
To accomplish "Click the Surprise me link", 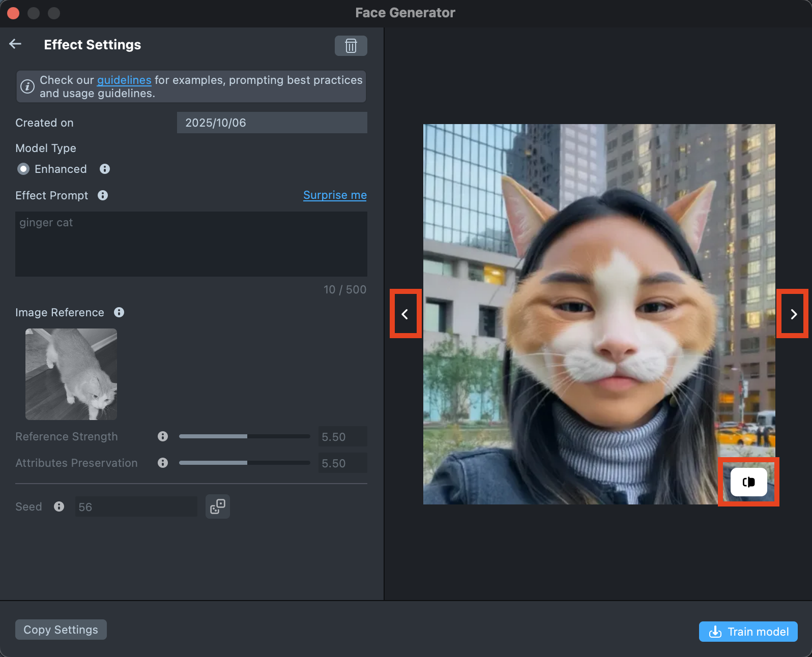I will 335,195.
